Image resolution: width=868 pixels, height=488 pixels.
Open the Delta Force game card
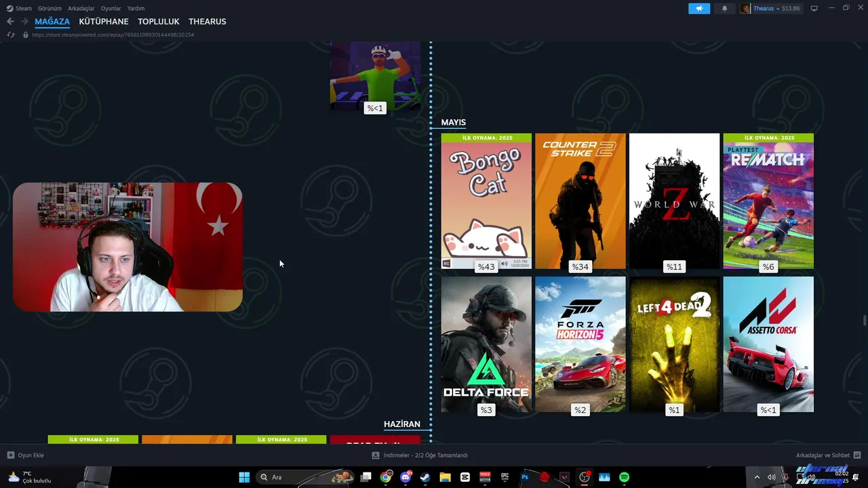coord(486,344)
